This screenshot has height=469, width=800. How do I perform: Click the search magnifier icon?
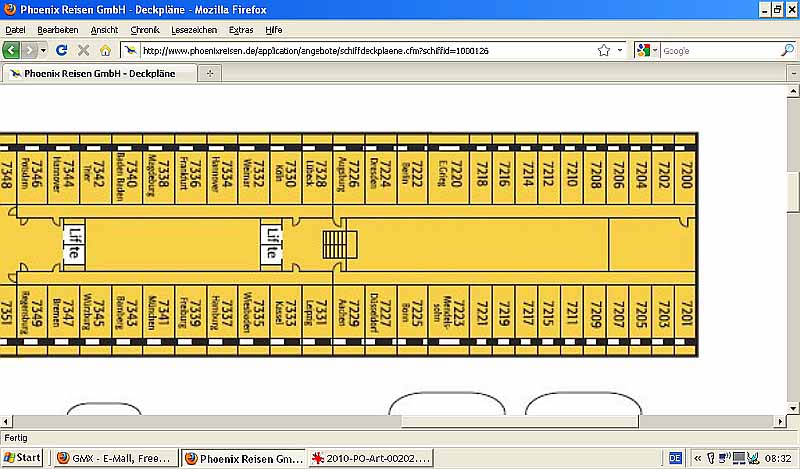click(787, 50)
